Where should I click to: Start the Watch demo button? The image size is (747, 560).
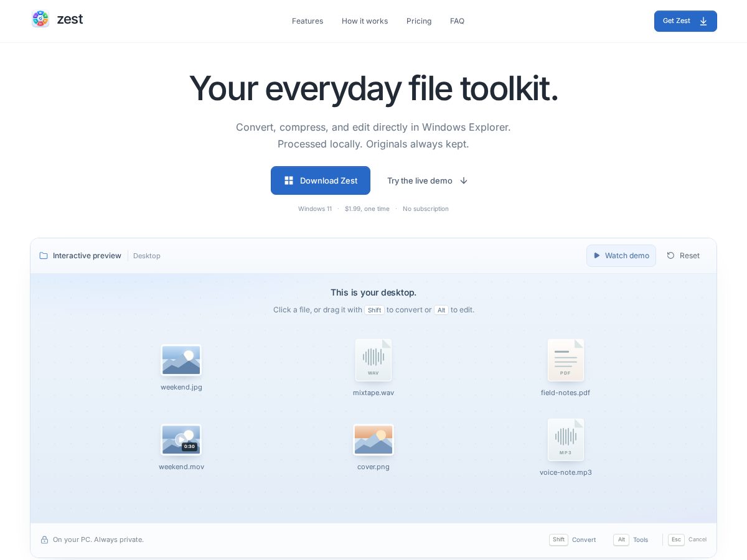[x=621, y=256]
